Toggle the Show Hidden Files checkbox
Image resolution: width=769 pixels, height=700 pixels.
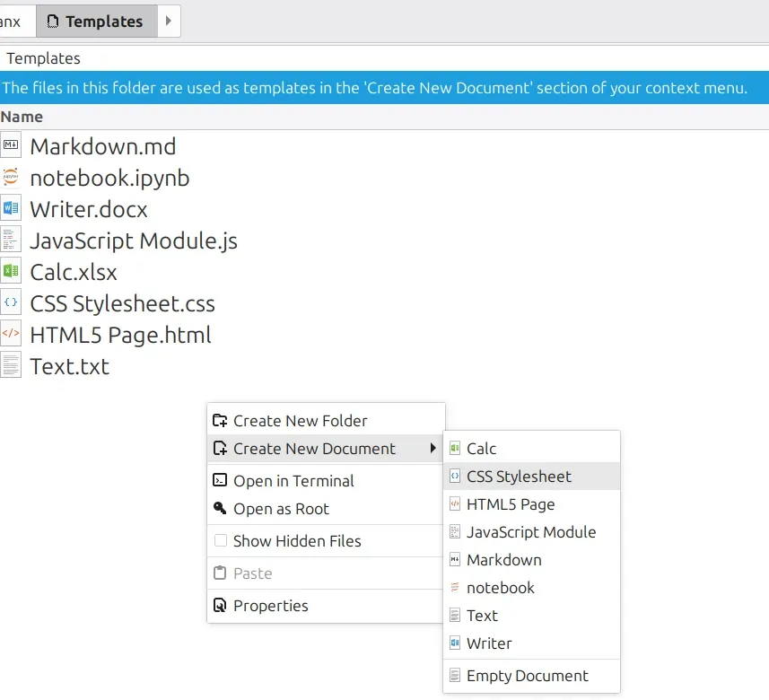coord(221,541)
